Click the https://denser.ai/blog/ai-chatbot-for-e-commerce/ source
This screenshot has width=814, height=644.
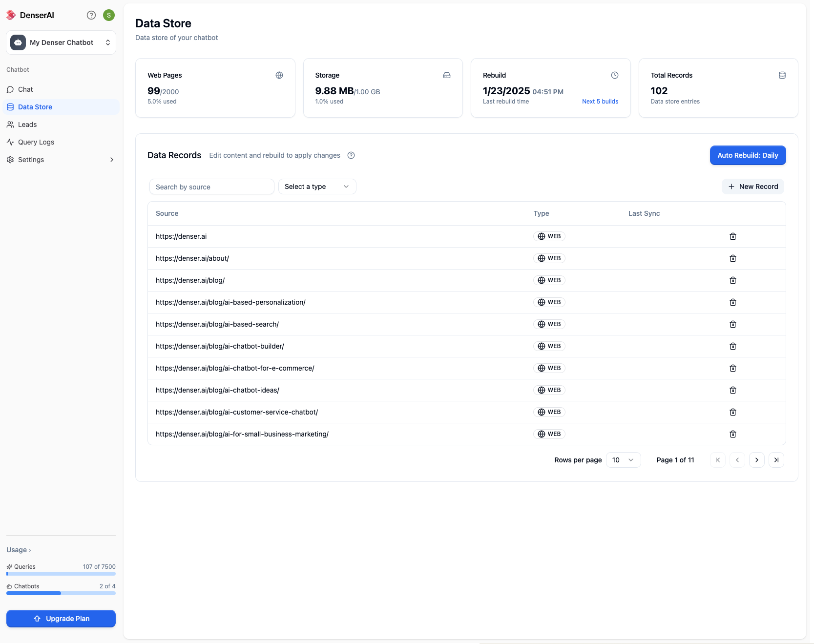pos(235,368)
